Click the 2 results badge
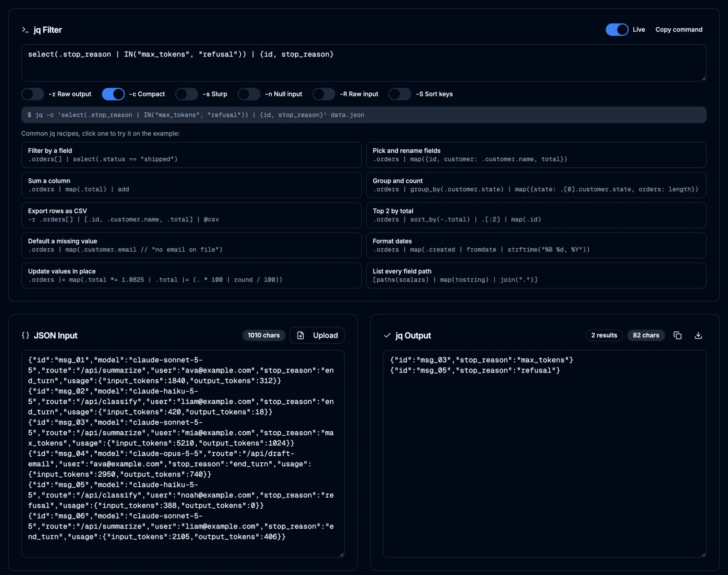Image resolution: width=728 pixels, height=575 pixels. click(x=604, y=335)
